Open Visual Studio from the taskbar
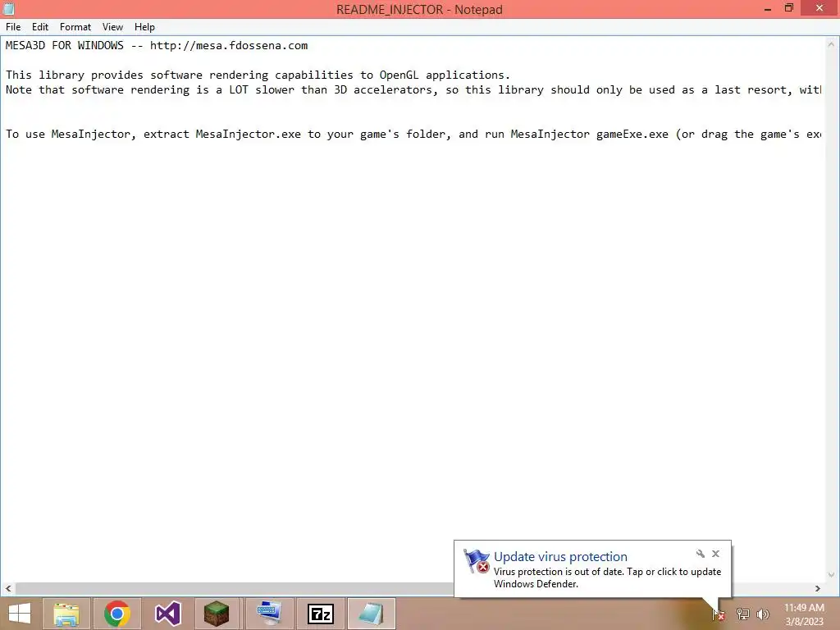This screenshot has height=630, width=840. pyautogui.click(x=167, y=614)
